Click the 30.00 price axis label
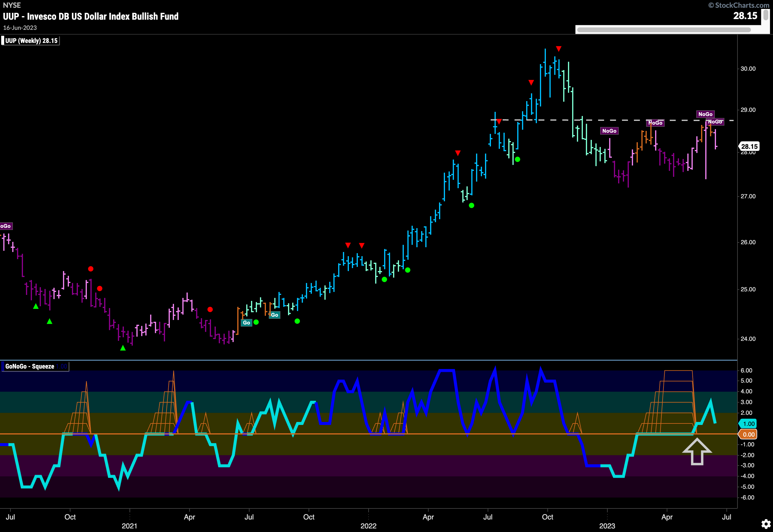The width and height of the screenshot is (773, 532). (748, 69)
